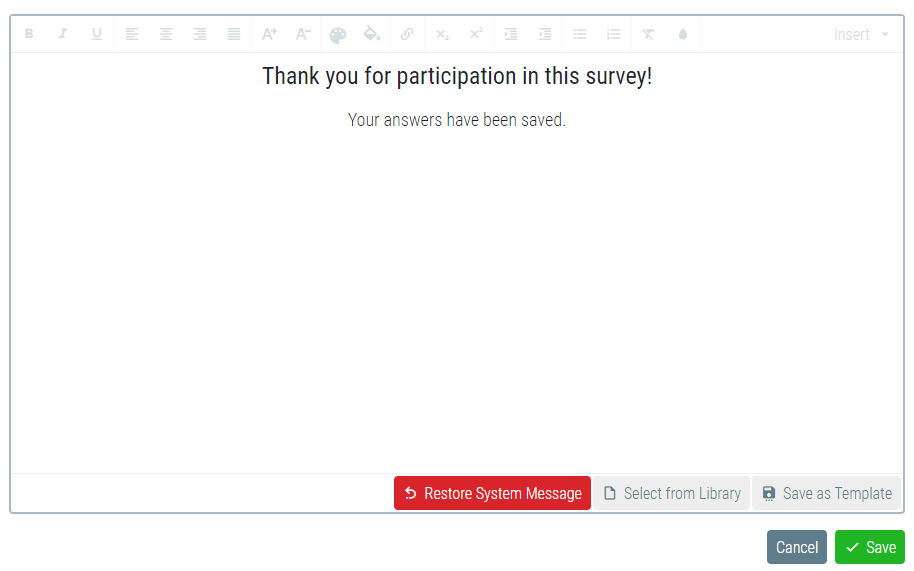Image resolution: width=914 pixels, height=571 pixels.
Task: Clear text formatting
Action: pos(648,34)
